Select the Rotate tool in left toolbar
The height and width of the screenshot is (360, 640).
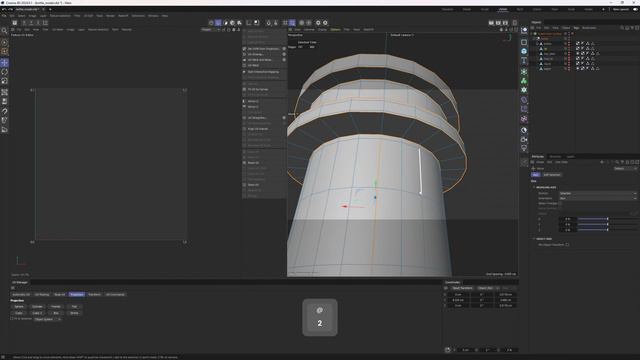pyautogui.click(x=4, y=72)
